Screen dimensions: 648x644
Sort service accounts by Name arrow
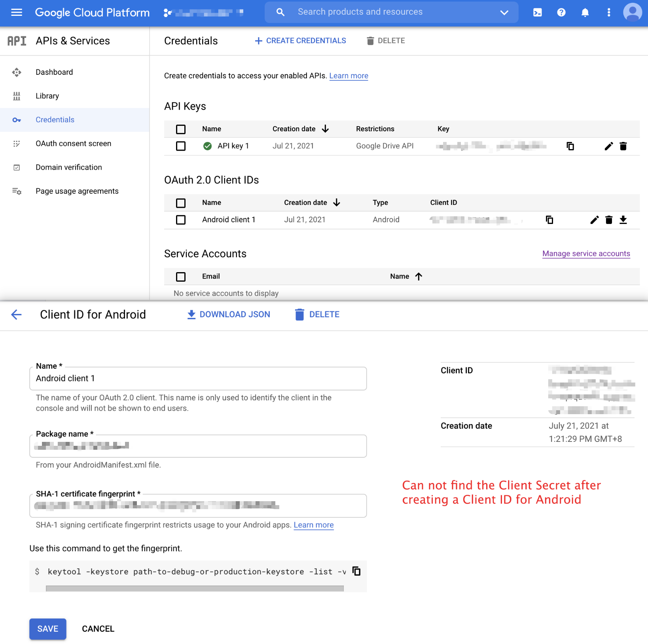[419, 277]
